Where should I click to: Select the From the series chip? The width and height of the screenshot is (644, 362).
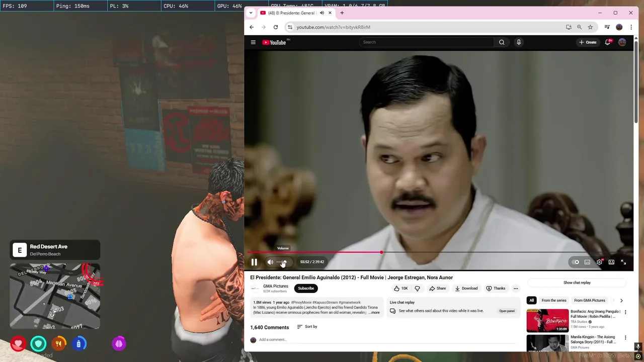point(554,300)
